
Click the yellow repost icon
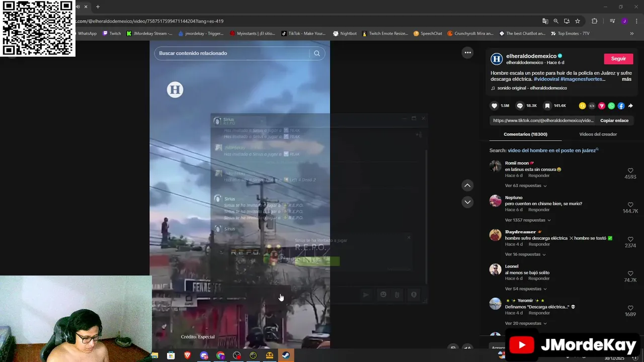tap(582, 106)
